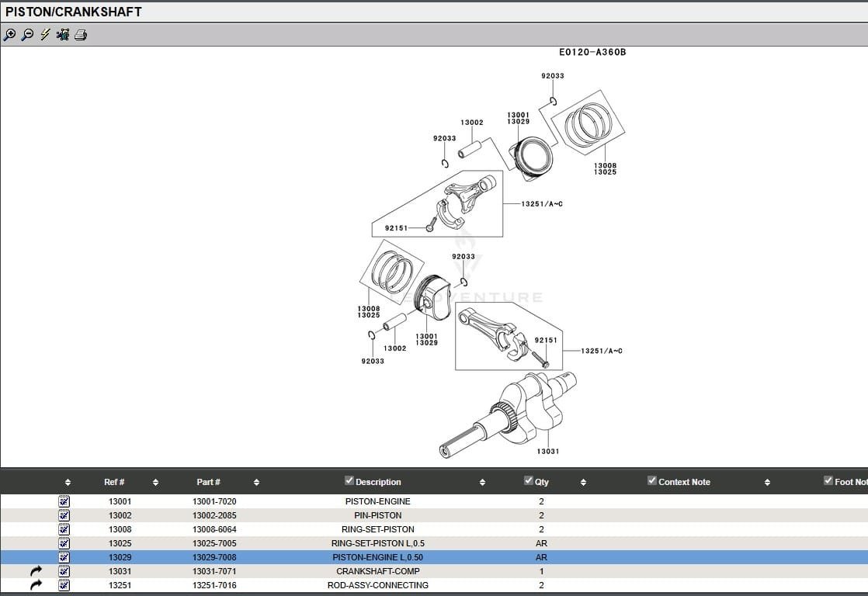Click the lightning bolt toolbar icon
The height and width of the screenshot is (596, 868).
pyautogui.click(x=45, y=34)
